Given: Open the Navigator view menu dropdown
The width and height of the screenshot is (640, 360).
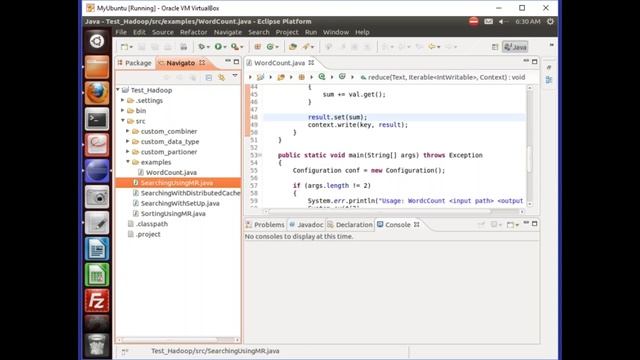Looking at the screenshot, I should 235,76.
